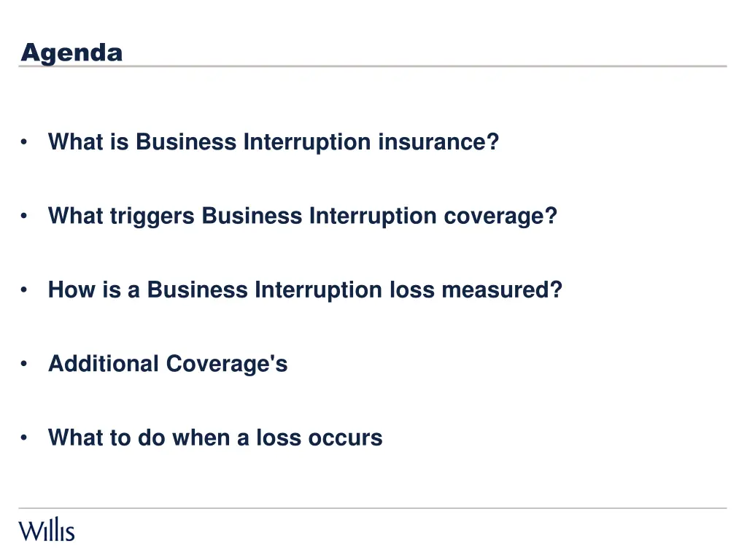Click the bullet dot before 'How is a Business'

pos(24,289)
